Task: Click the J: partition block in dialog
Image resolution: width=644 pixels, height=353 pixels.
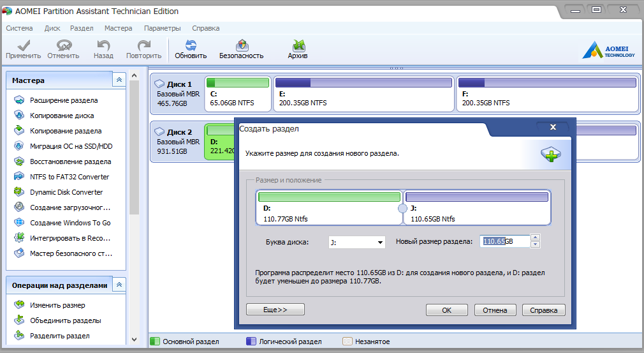Action: point(477,207)
